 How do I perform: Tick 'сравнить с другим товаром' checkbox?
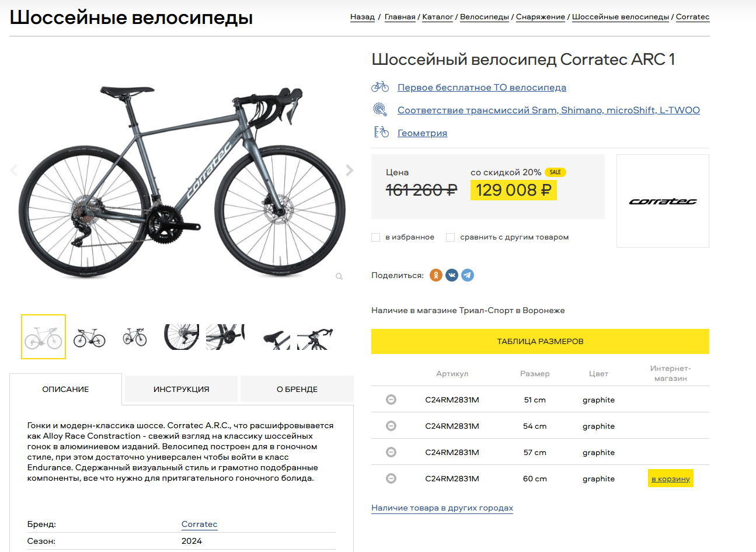point(450,237)
